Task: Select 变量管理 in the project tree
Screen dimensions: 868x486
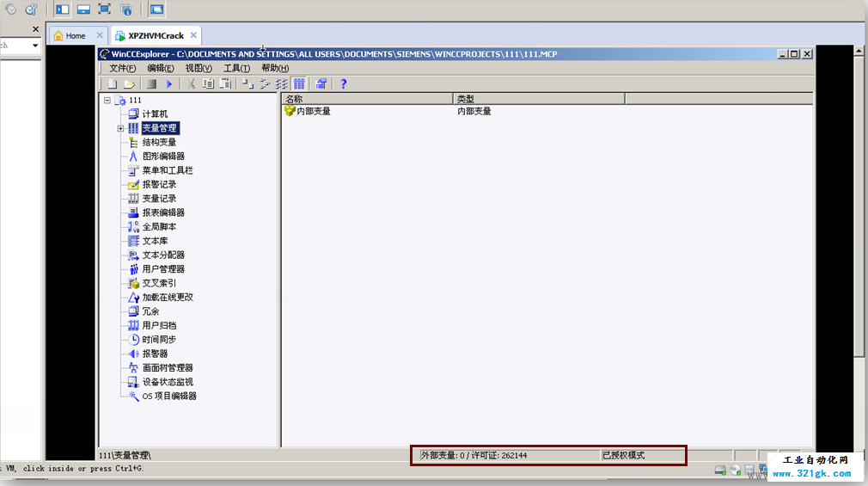Action: point(160,128)
